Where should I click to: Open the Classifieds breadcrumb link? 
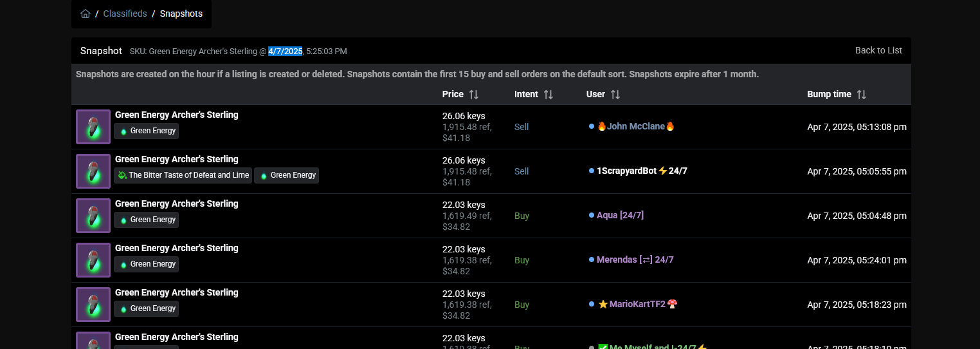tap(125, 14)
